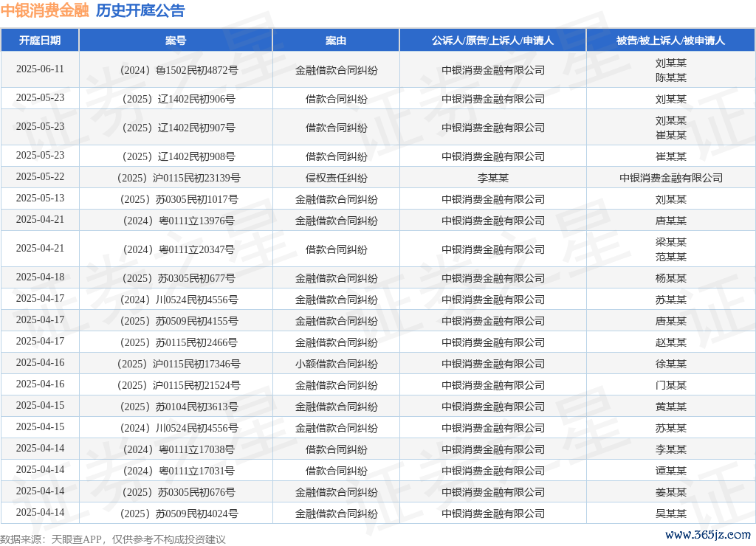Click defendant 李某某 in the 粤0111立17038号 row

click(x=670, y=449)
